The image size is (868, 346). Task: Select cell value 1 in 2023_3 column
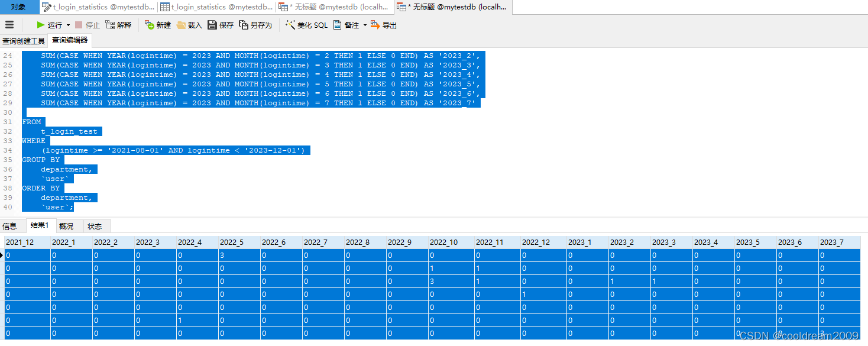672,281
